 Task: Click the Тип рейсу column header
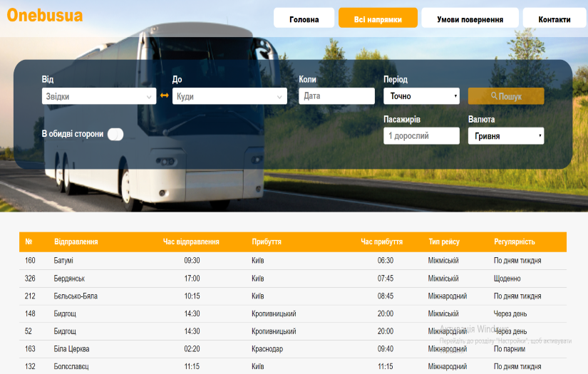tap(444, 241)
